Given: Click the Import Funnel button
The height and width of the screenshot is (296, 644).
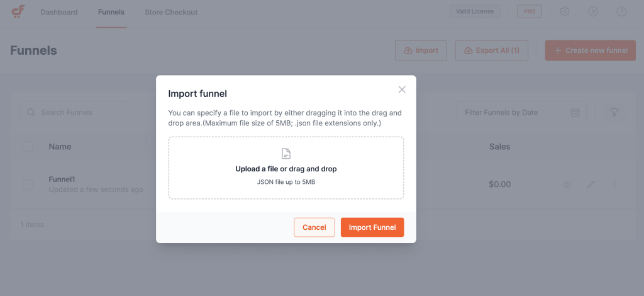Looking at the screenshot, I should click(x=372, y=227).
